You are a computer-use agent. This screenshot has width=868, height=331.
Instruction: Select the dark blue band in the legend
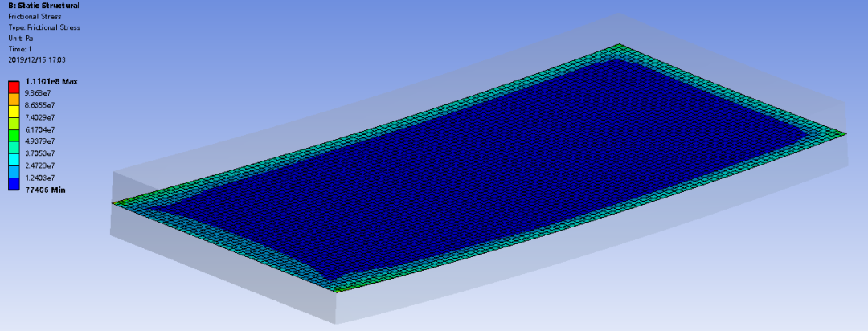[14, 184]
